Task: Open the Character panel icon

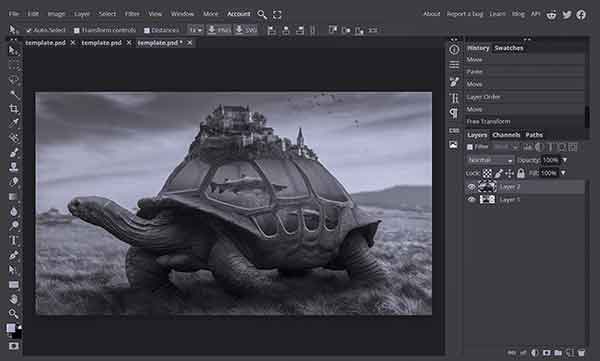Action: point(454,98)
